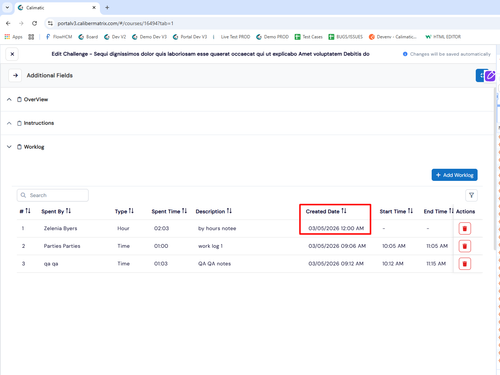
Task: Open the FlowHCM bookmark
Action: pos(59,37)
